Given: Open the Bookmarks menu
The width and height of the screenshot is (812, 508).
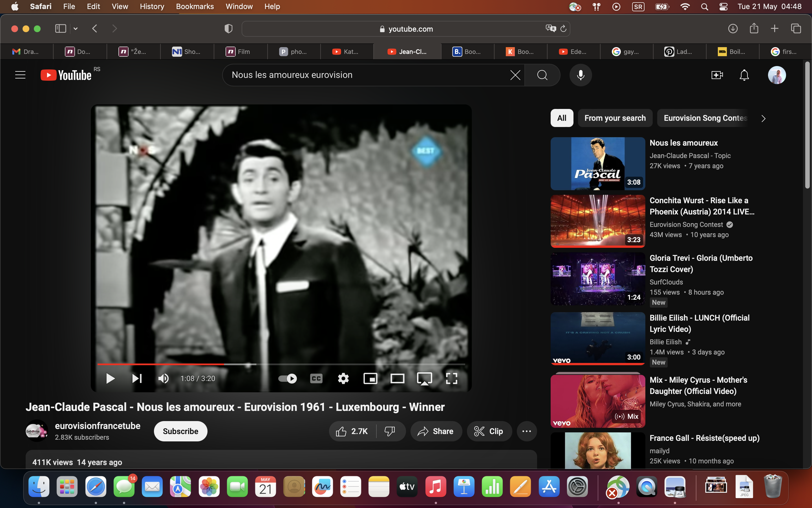Looking at the screenshot, I should pyautogui.click(x=195, y=6).
